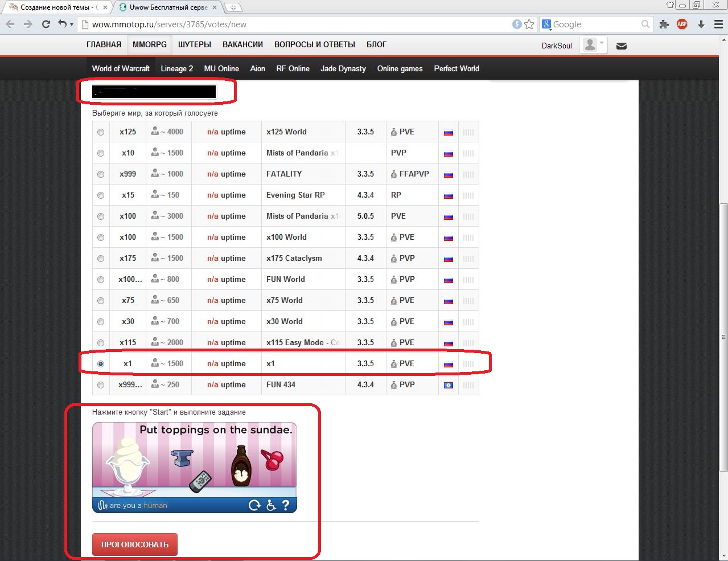The width and height of the screenshot is (728, 561).
Task: Open the DarkSoul profile link
Action: [557, 46]
